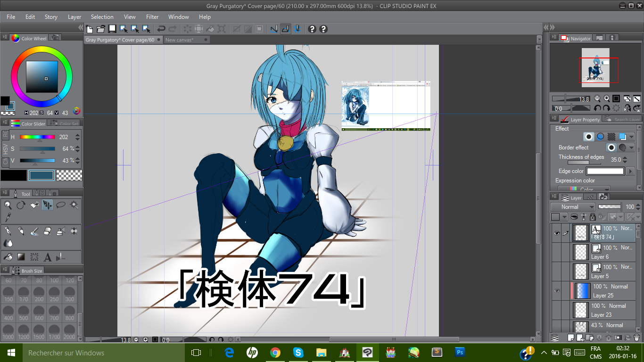Select the Brush tool
644x362 pixels.
click(x=34, y=231)
